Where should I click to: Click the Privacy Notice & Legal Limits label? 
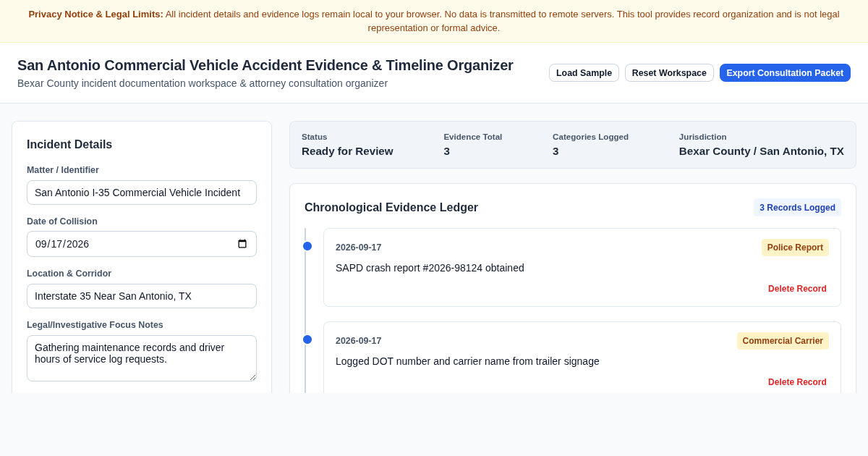95,14
